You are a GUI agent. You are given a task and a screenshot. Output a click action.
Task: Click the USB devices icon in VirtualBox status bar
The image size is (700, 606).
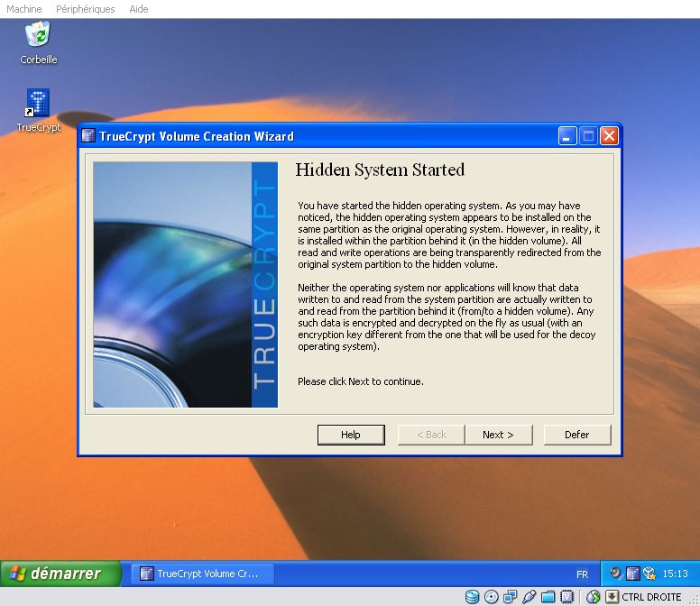(x=529, y=597)
